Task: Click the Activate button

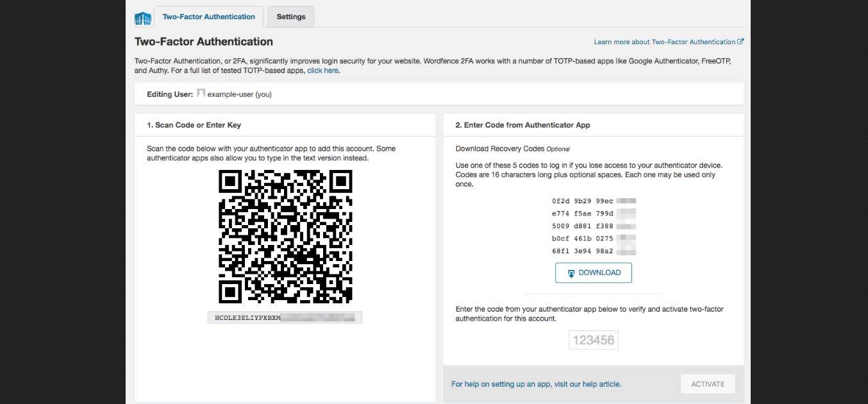Action: click(x=708, y=384)
